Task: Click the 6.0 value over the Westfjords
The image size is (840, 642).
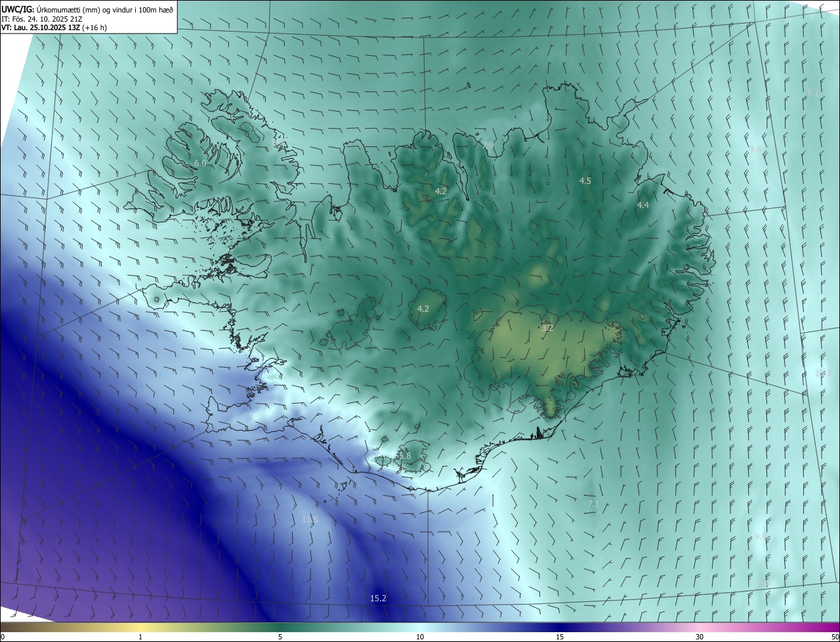Action: [200, 163]
